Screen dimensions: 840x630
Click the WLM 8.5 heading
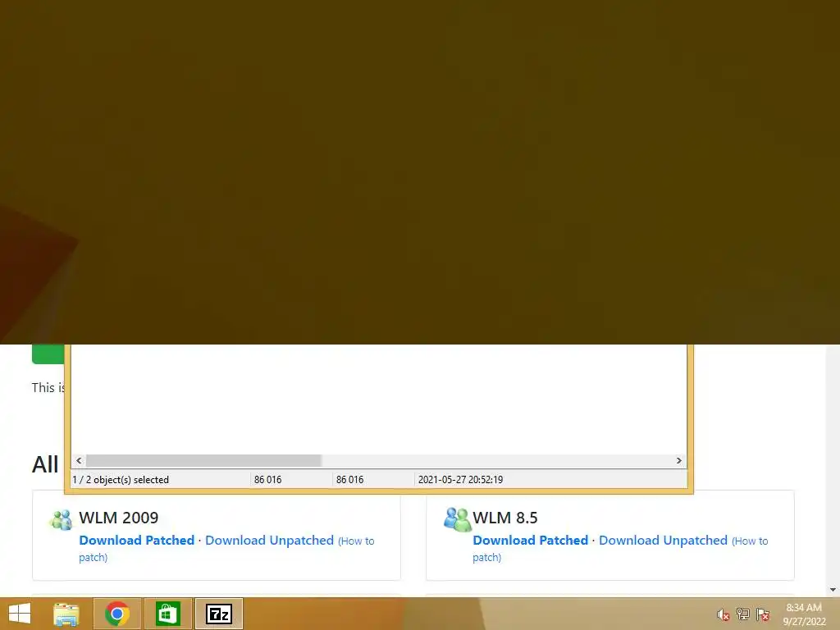(505, 518)
